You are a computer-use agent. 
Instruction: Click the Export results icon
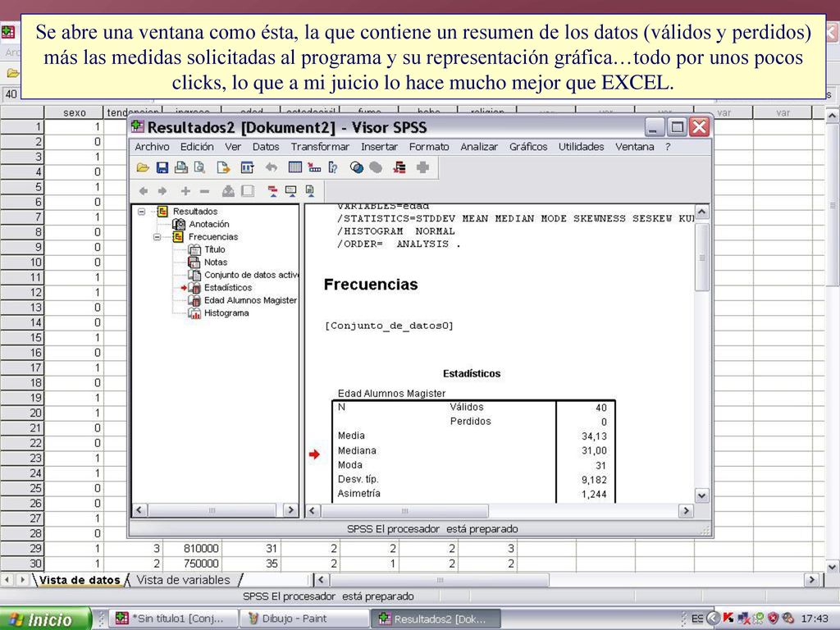pos(223,167)
